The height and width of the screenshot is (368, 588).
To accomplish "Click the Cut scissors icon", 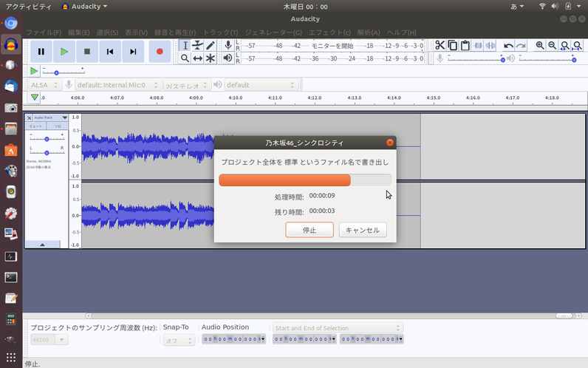I will point(440,45).
